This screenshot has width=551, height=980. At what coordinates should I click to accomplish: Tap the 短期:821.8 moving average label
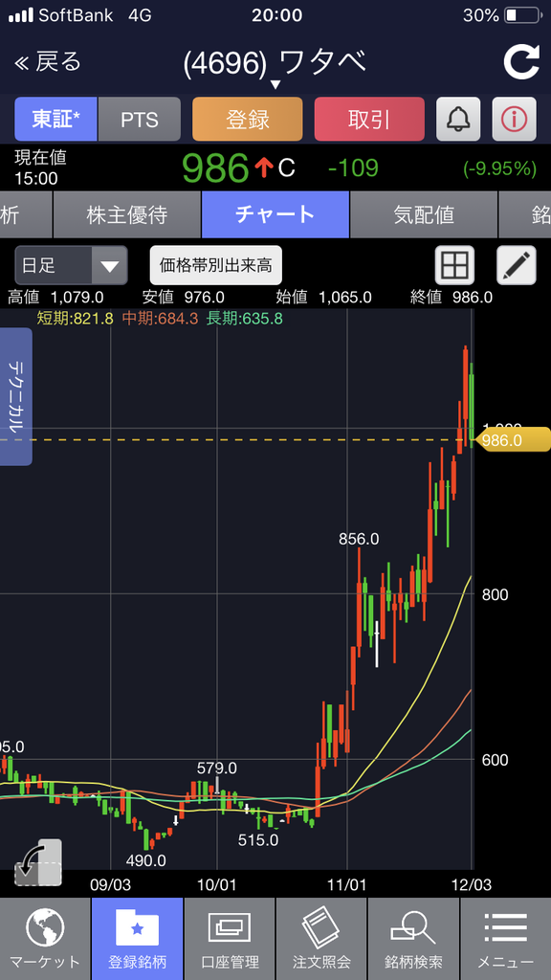tap(75, 319)
